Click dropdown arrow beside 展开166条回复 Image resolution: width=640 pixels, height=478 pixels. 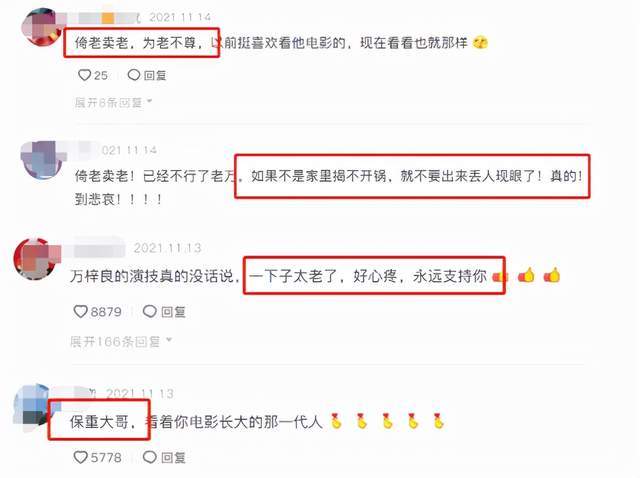(169, 340)
